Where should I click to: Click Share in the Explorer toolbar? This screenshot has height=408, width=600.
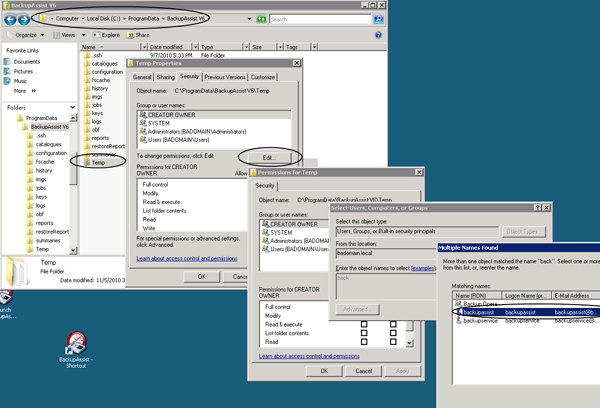click(x=138, y=35)
